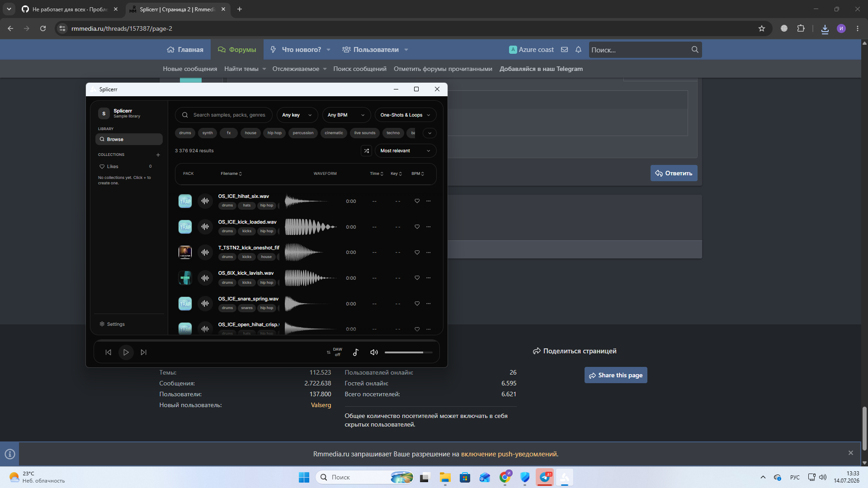
Task: Select Browse in the Splicerr library
Action: click(129, 139)
